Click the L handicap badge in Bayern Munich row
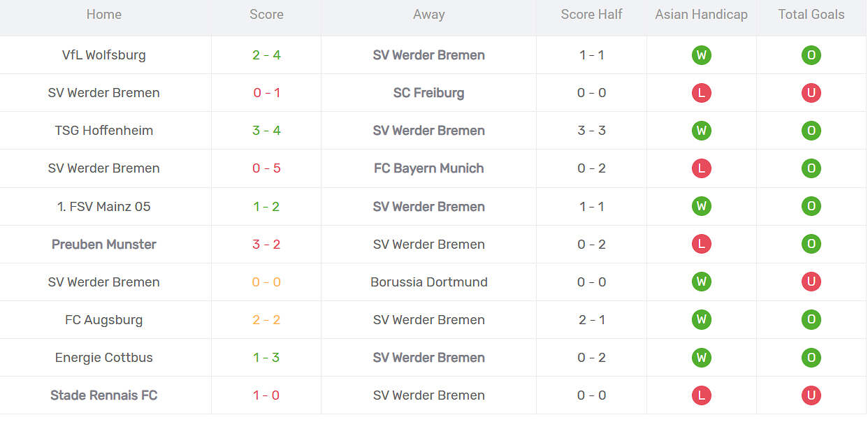 click(x=701, y=168)
